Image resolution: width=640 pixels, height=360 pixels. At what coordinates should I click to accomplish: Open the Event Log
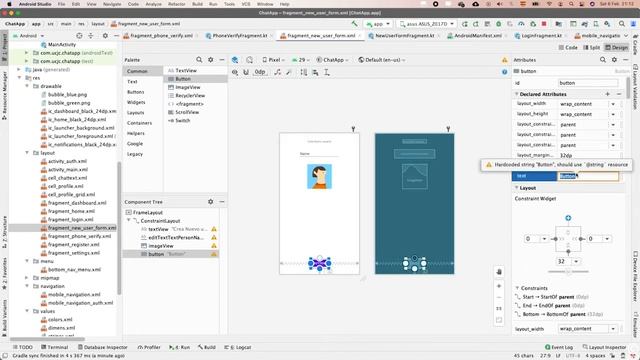tap(559, 347)
